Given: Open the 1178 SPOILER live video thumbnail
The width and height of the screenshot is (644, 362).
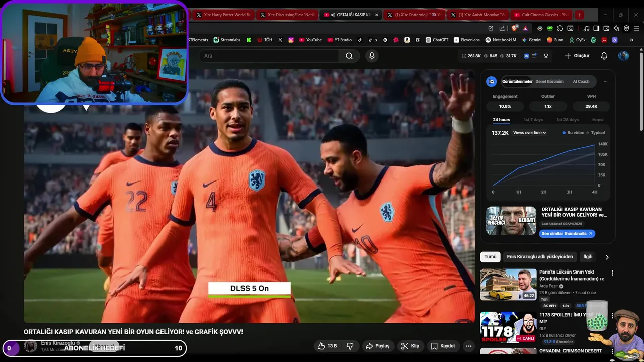Looking at the screenshot, I should pos(508,327).
